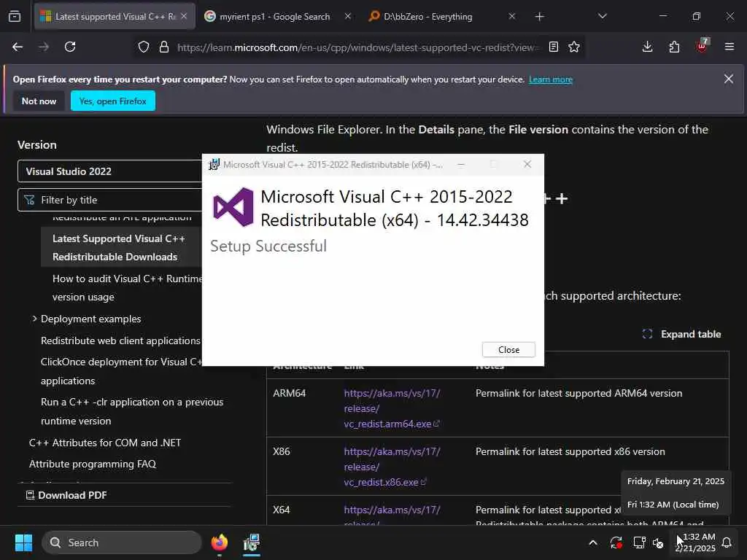Click the Firefox taskbar icon

coord(219,542)
